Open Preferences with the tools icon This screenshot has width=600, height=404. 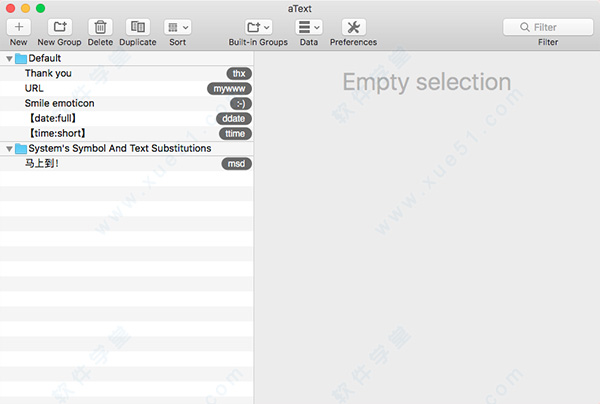click(x=354, y=27)
